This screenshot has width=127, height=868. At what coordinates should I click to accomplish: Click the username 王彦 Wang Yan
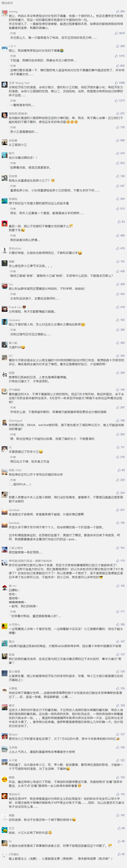tap(19, 83)
